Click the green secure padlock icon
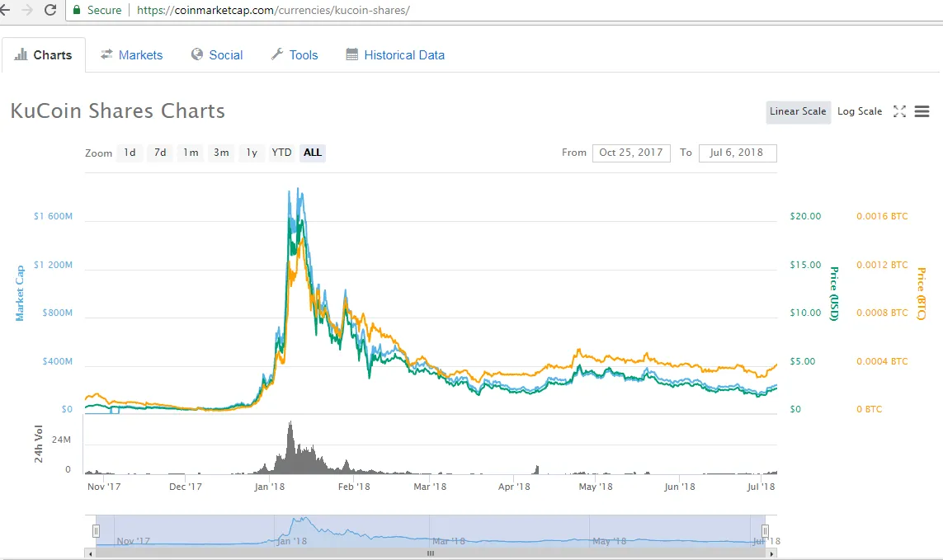The image size is (943, 560). tap(77, 10)
